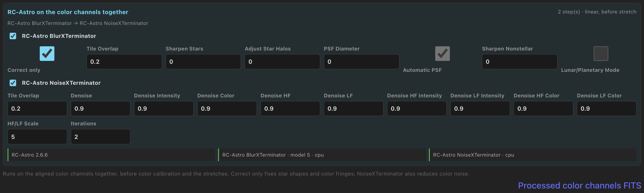This screenshot has width=644, height=193.
Task: Toggle the Automatic PSF checkbox
Action: (x=442, y=54)
